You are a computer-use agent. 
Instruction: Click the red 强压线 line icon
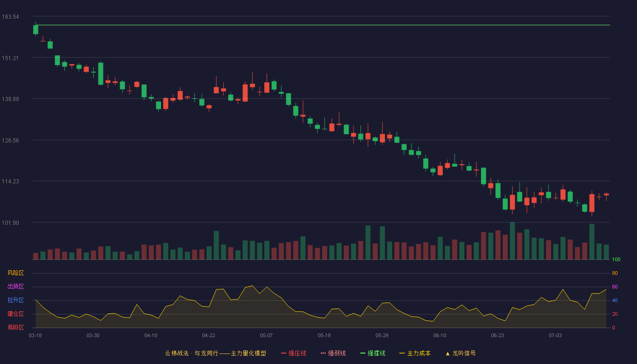click(x=283, y=353)
